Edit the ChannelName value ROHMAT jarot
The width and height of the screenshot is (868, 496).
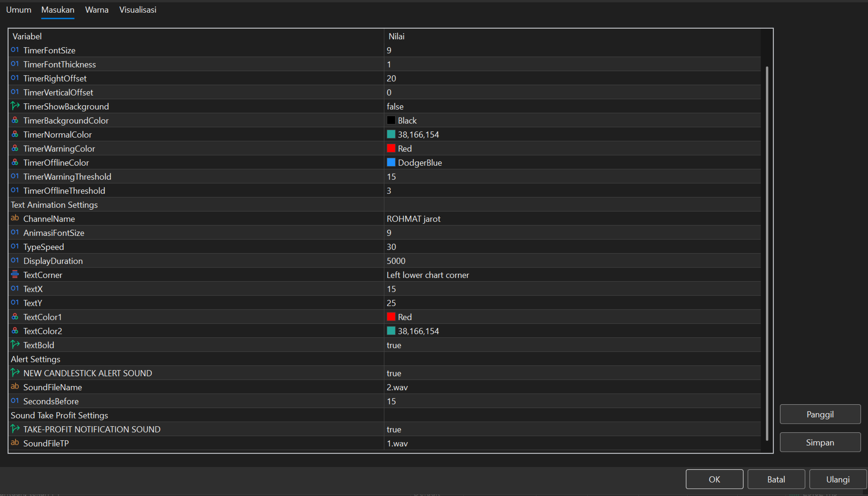coord(572,219)
